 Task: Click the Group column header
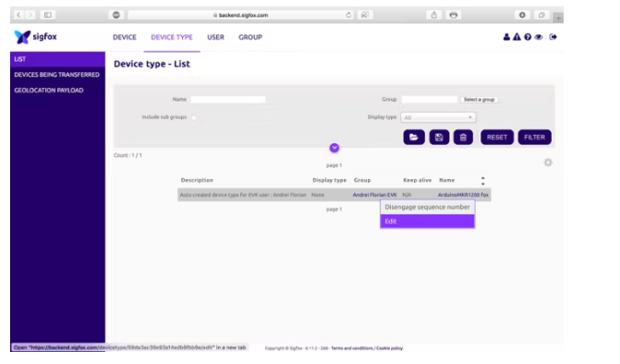(362, 180)
